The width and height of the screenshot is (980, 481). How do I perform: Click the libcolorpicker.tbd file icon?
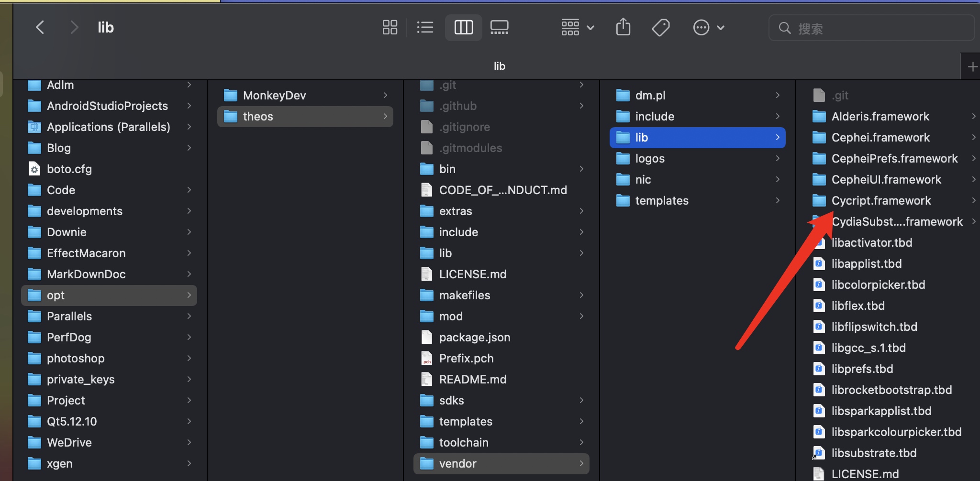coord(819,284)
